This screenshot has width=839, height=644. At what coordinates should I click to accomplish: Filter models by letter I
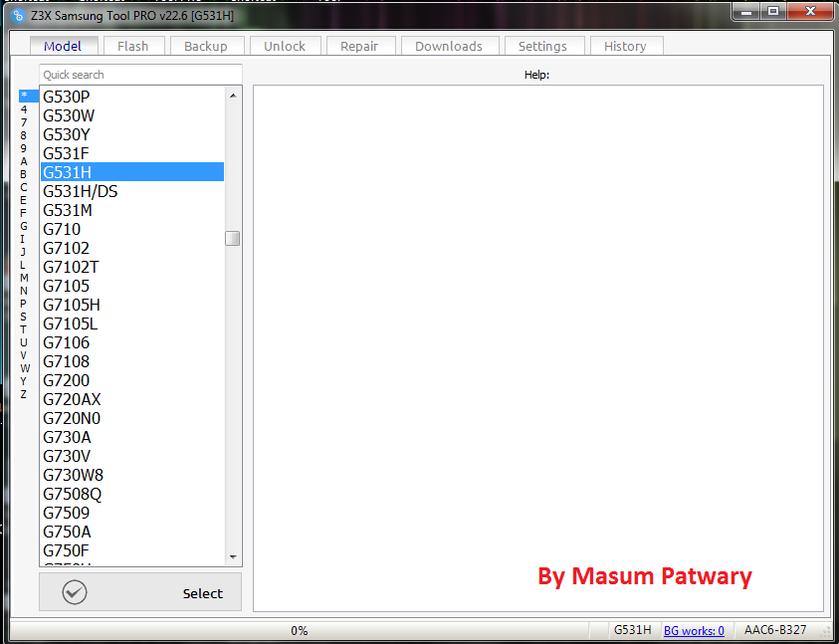click(23, 239)
